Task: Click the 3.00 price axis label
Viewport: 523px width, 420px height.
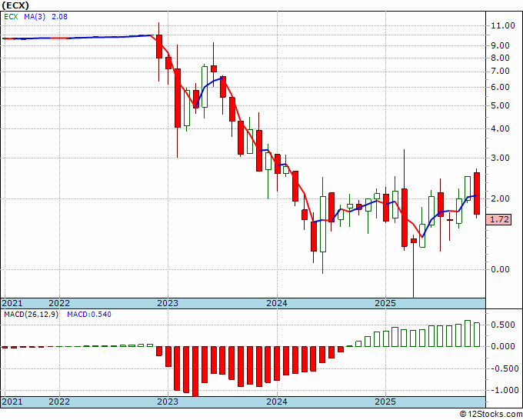Action: (501, 158)
